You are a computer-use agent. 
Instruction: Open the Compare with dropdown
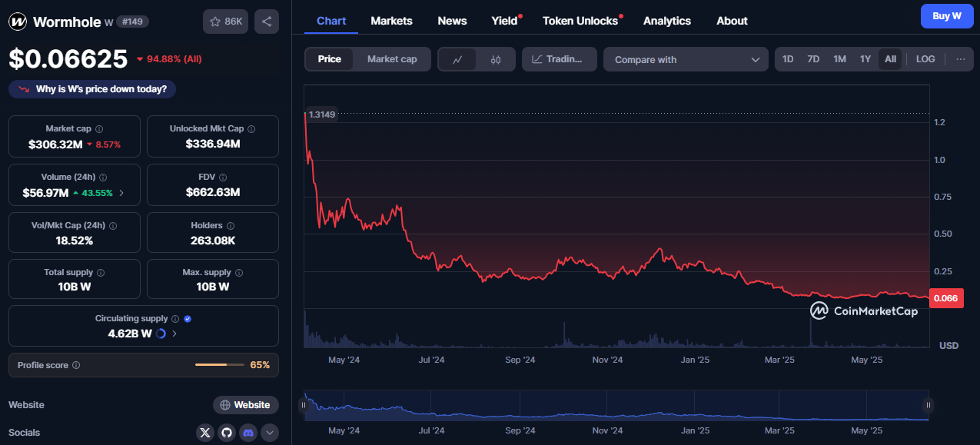(x=686, y=59)
